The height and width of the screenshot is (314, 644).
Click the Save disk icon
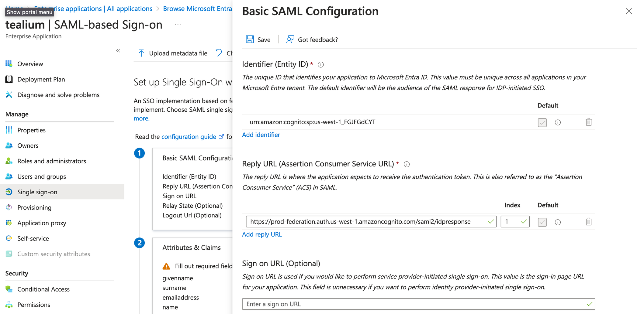click(x=250, y=39)
